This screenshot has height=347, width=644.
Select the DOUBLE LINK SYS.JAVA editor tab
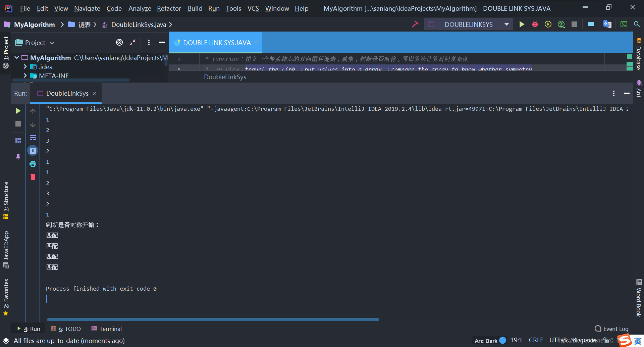pos(215,43)
